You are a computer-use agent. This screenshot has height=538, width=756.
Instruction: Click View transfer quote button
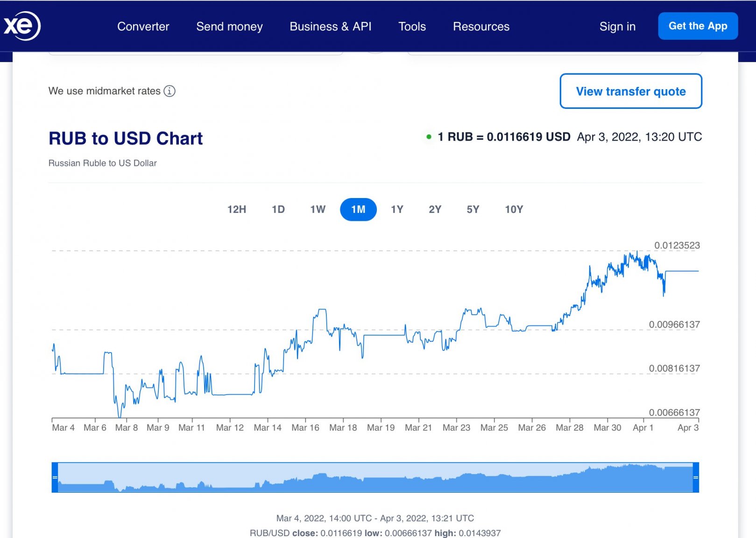631,91
